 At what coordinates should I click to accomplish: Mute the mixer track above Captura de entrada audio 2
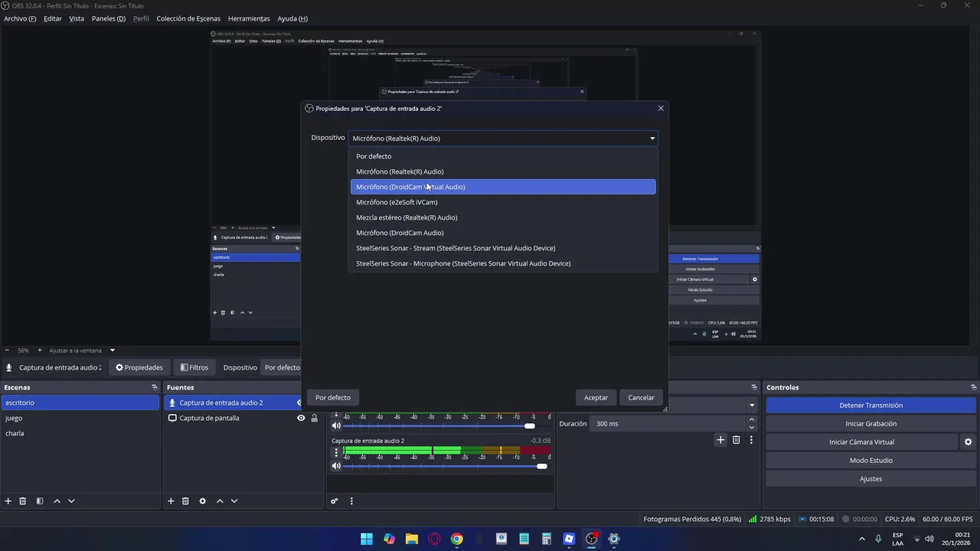click(336, 425)
